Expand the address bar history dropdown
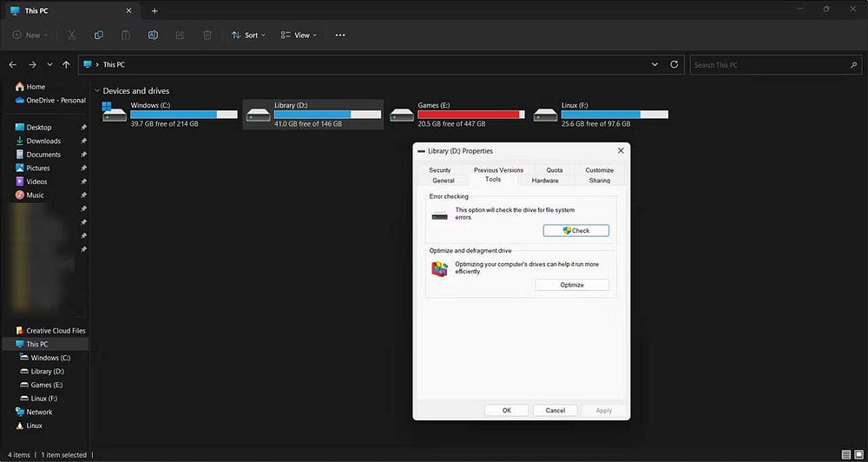 pos(654,64)
